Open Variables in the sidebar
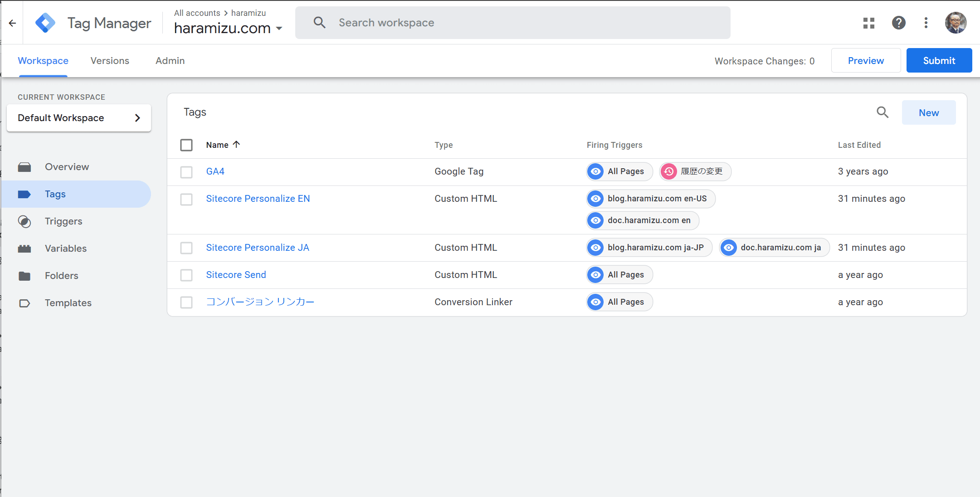The image size is (980, 497). tap(65, 248)
